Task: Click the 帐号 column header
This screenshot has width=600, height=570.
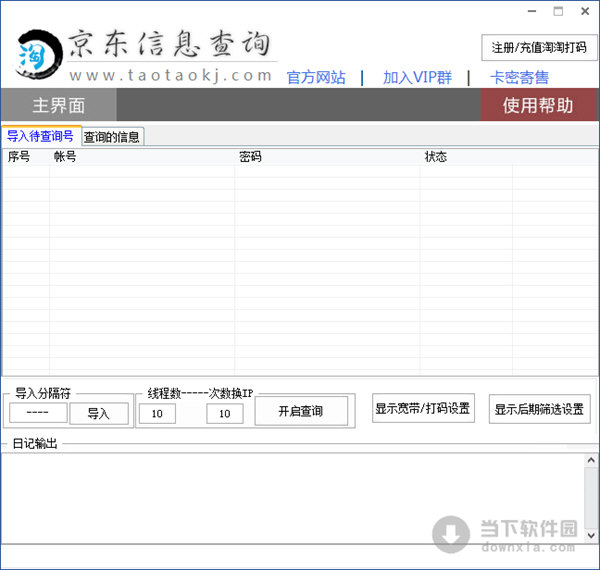Action: click(x=142, y=157)
